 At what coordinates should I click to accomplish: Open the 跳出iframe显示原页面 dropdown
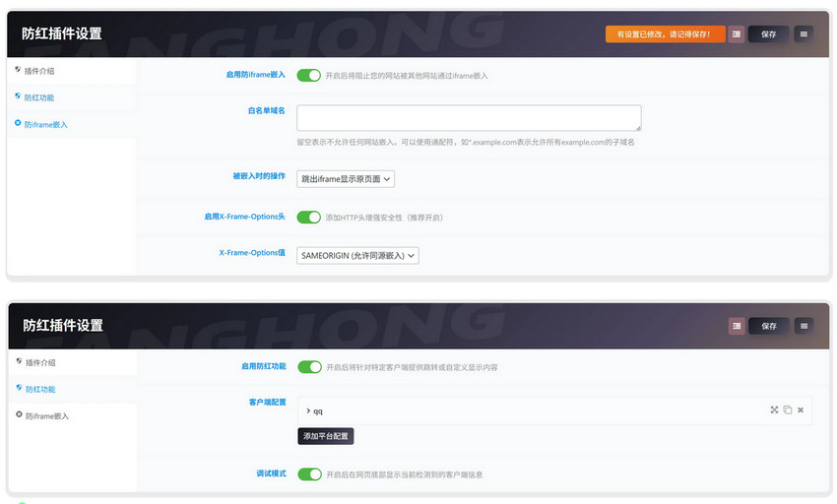[x=346, y=179]
